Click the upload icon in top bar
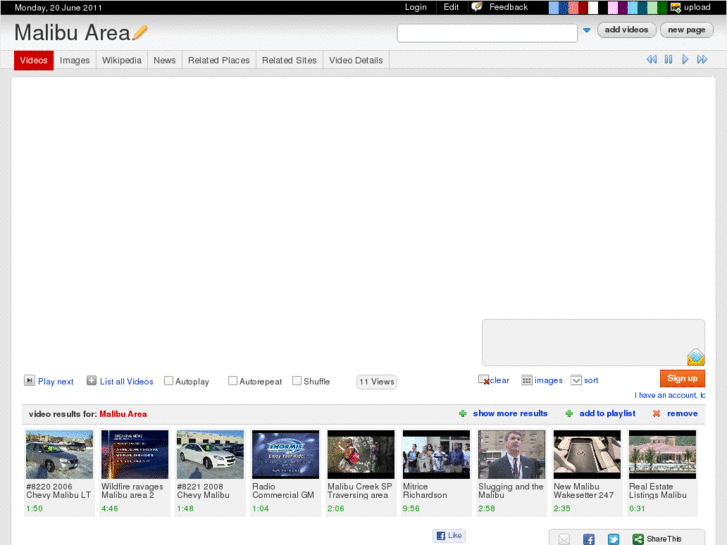The height and width of the screenshot is (545, 727). coord(676,7)
